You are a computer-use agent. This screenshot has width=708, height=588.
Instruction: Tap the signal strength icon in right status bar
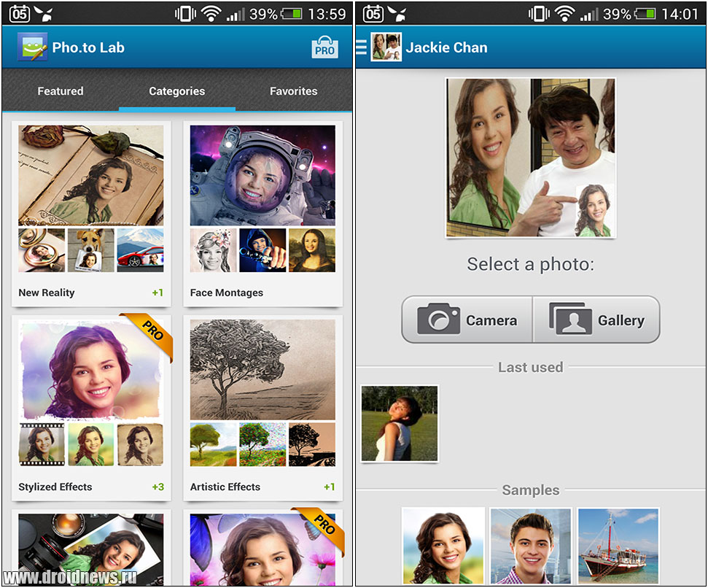(589, 15)
